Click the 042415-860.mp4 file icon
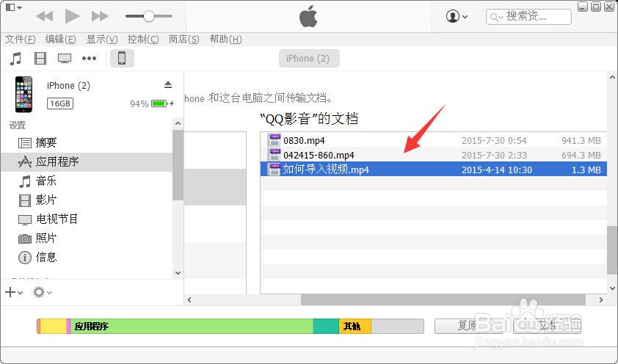Viewport: 618px width, 364px height. (x=274, y=155)
